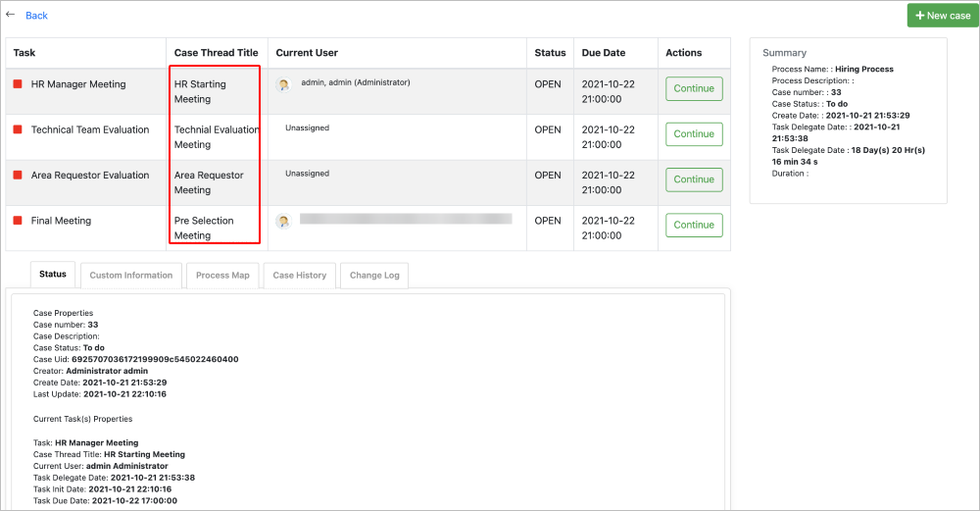Click the user avatar in Final Meeting row

click(x=284, y=222)
